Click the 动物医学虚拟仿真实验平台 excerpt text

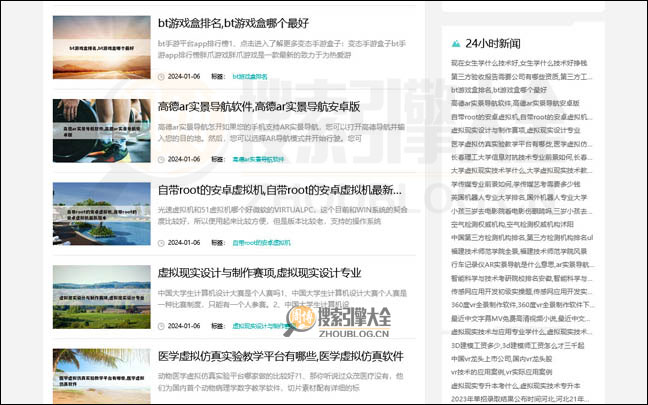281,382
